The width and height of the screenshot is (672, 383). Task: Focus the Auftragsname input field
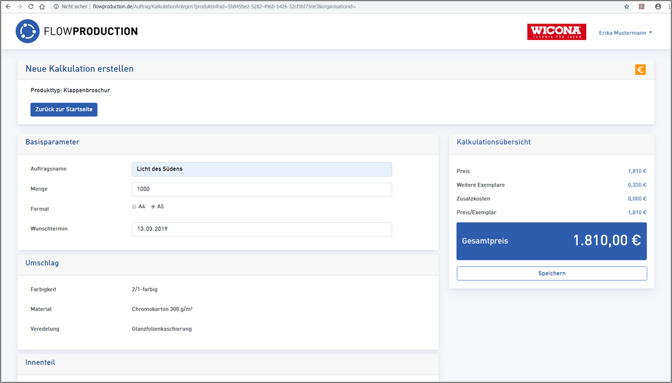click(262, 169)
